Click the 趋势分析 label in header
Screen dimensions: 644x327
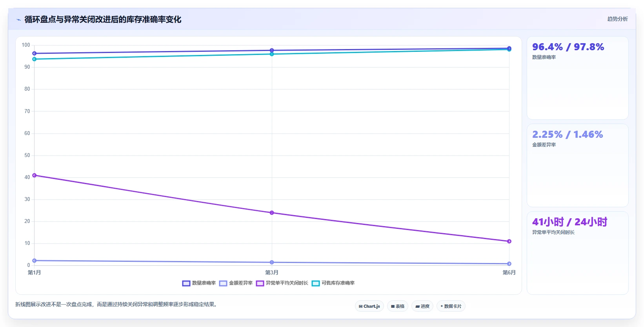618,19
